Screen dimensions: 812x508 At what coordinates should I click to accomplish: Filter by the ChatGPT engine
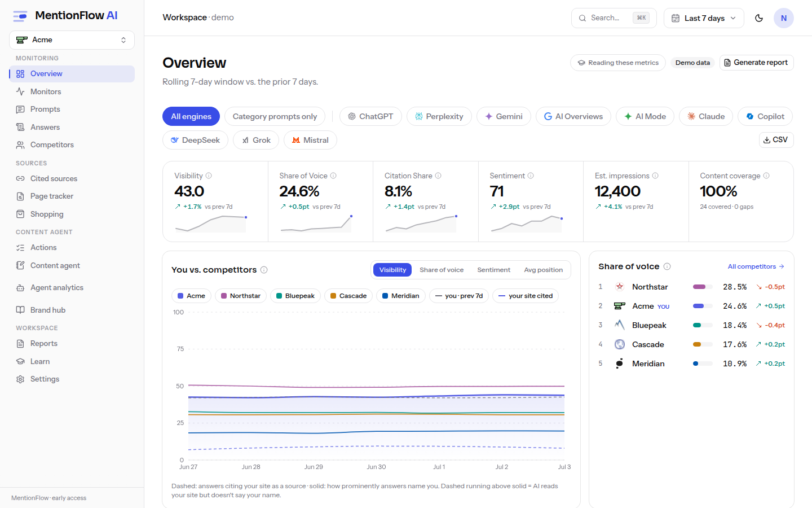[370, 116]
